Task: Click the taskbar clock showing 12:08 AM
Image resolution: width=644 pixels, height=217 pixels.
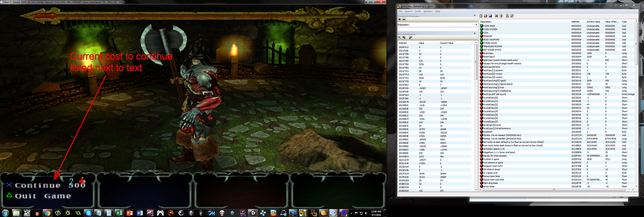Action: click(x=376, y=213)
